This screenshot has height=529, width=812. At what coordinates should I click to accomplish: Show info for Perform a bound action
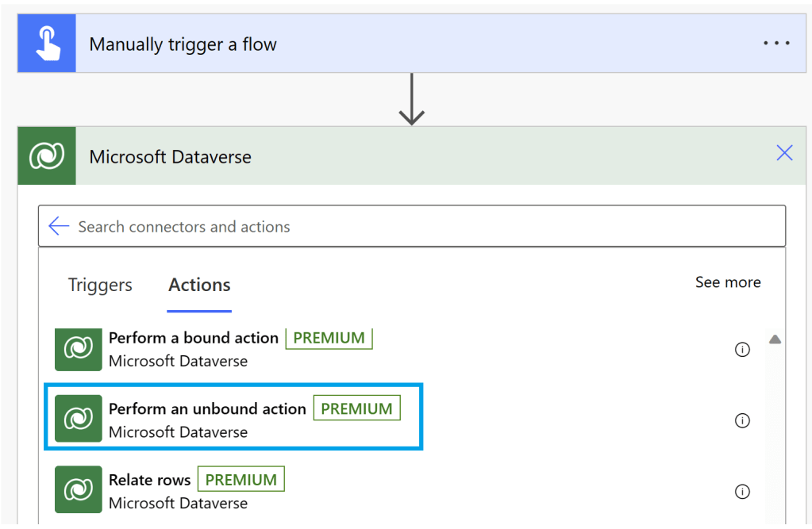(742, 350)
